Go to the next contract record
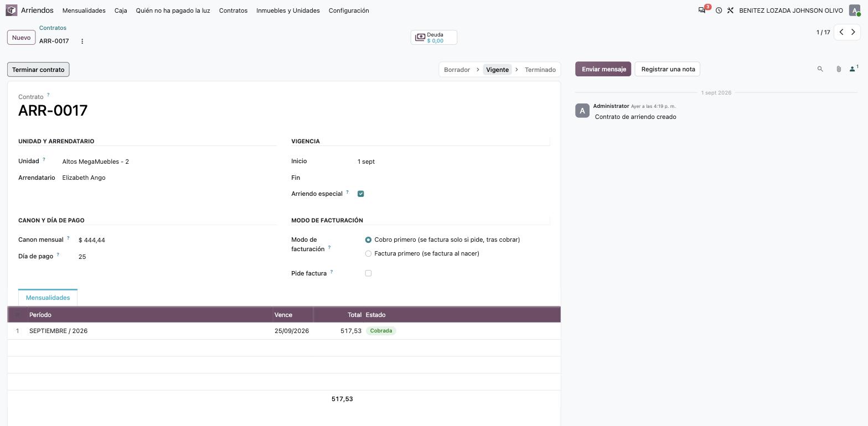 853,32
